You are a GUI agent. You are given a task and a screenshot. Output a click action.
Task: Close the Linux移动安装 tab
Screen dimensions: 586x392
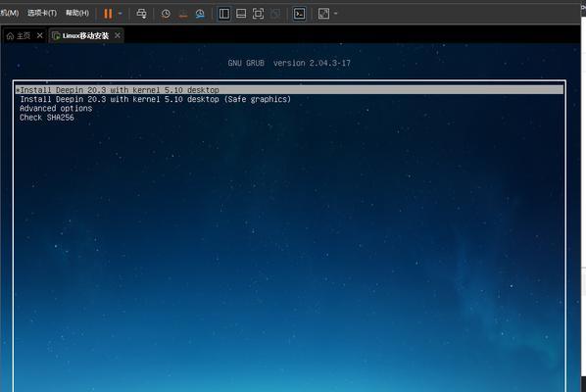pos(118,35)
